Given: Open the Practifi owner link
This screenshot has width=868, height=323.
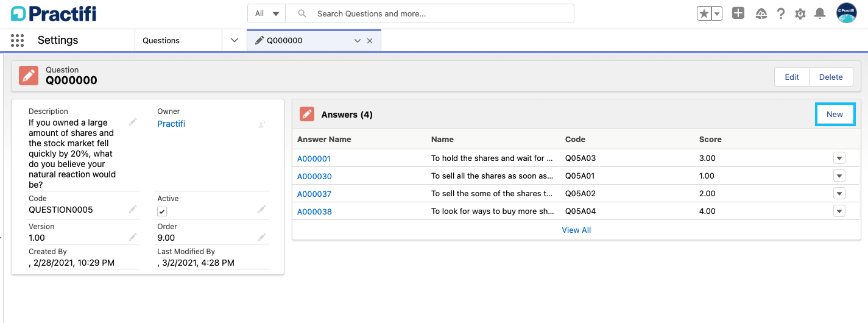Looking at the screenshot, I should point(171,124).
